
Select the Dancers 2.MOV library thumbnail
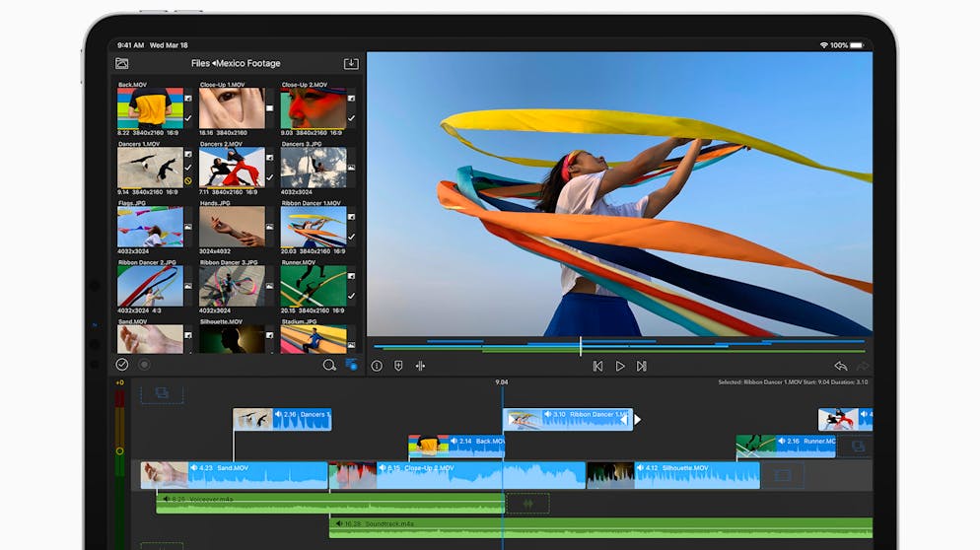coord(232,168)
